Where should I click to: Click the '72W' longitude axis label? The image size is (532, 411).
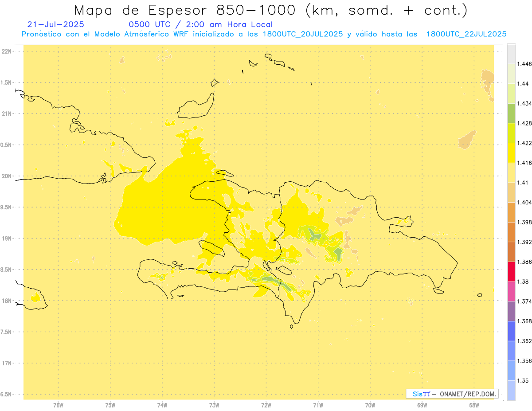(266, 405)
